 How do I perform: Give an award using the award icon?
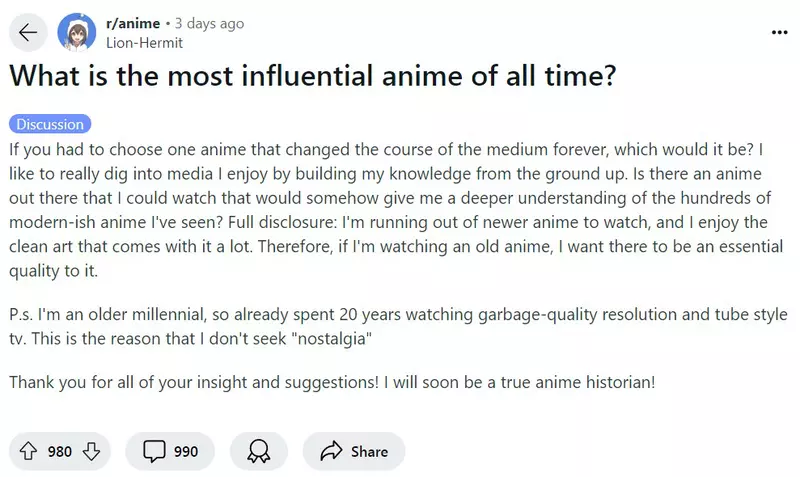click(x=258, y=451)
